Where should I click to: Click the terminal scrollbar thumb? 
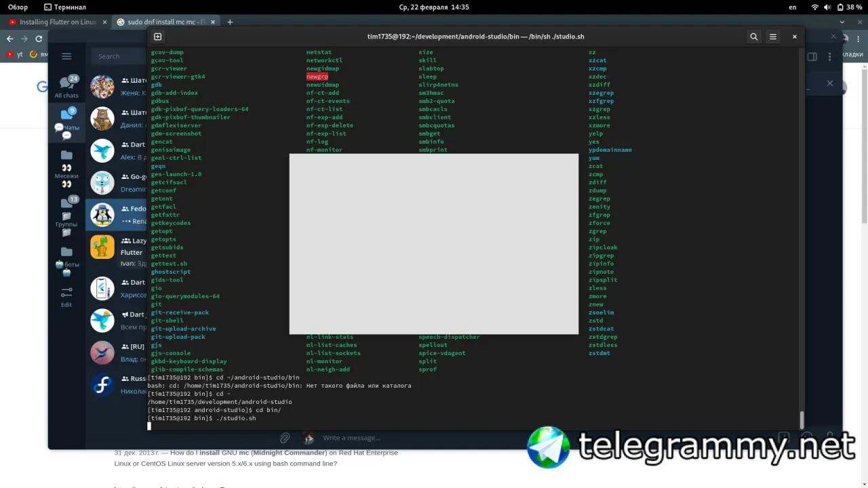(x=802, y=420)
